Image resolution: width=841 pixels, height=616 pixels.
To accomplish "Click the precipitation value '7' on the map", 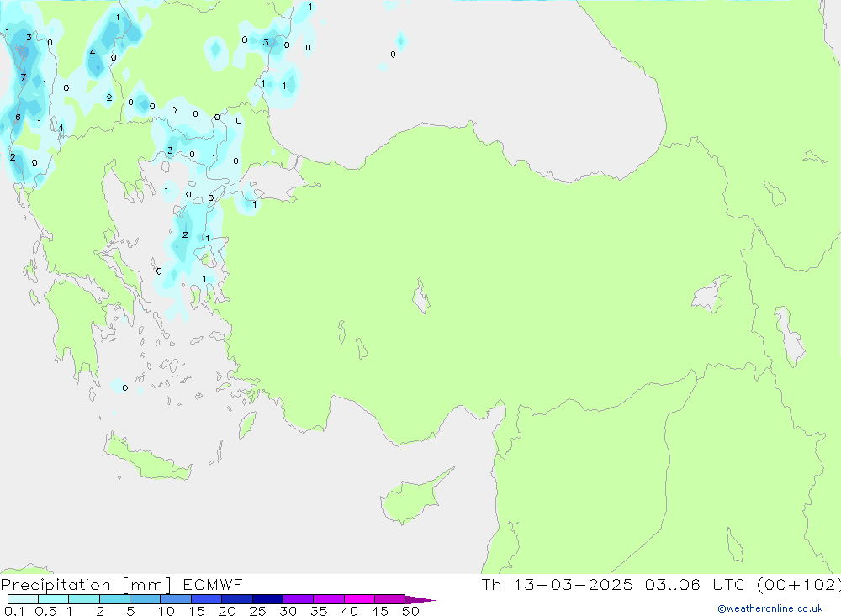I will click(23, 77).
